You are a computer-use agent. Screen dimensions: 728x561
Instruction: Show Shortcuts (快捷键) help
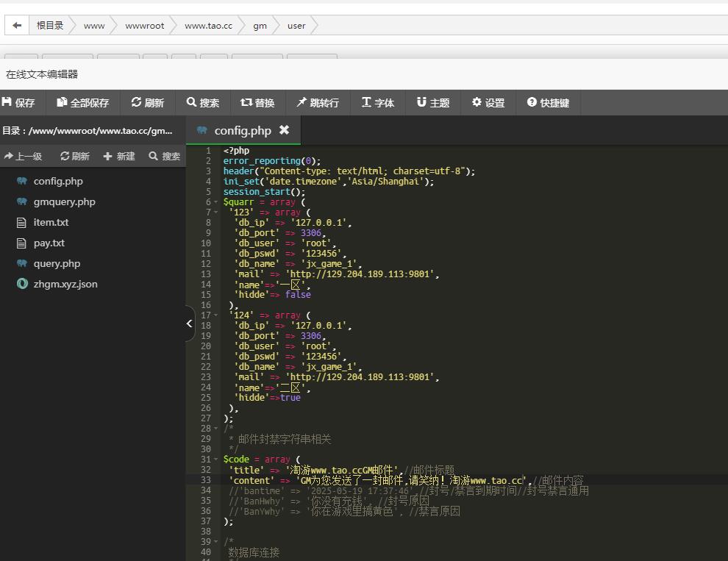click(548, 103)
